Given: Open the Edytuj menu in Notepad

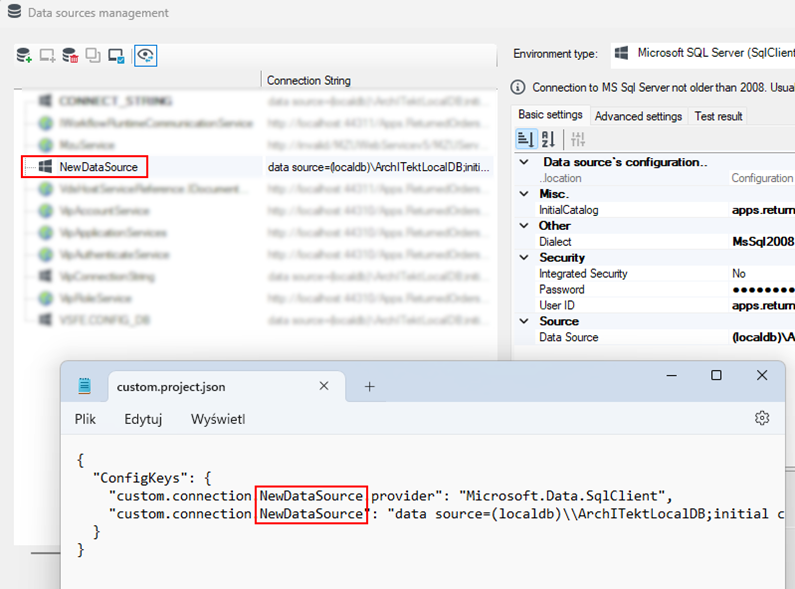Looking at the screenshot, I should click(143, 419).
